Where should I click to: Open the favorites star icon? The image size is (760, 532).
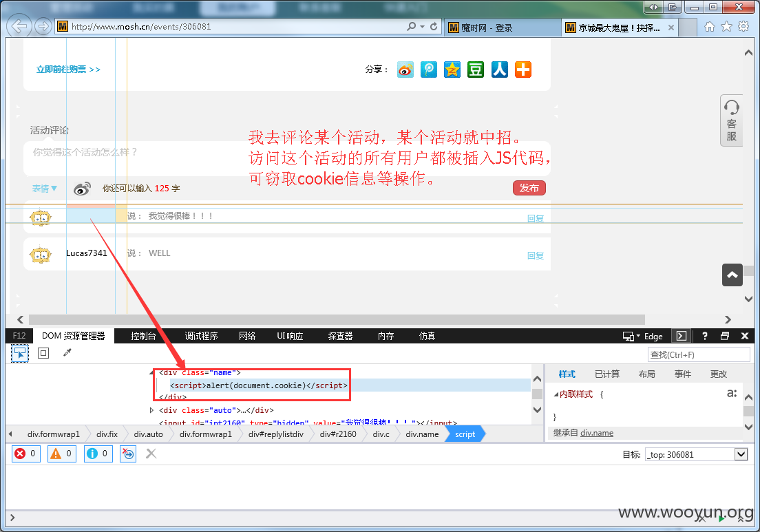726,27
